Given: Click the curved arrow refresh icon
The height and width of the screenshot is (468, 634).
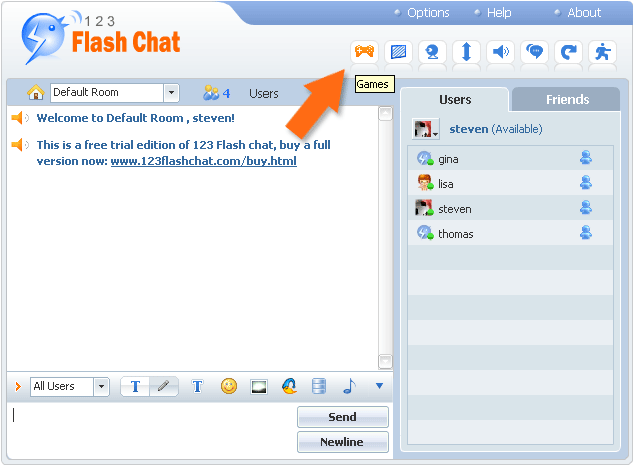Looking at the screenshot, I should [x=568, y=52].
